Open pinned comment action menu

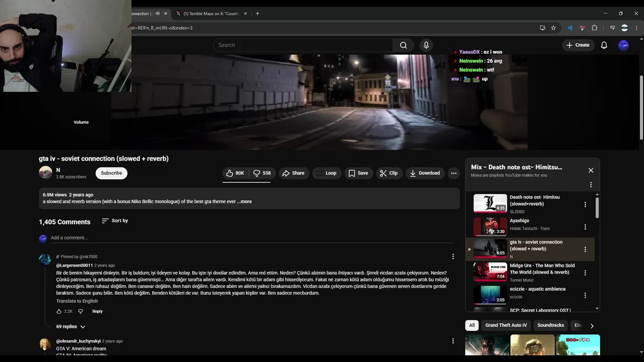(453, 256)
